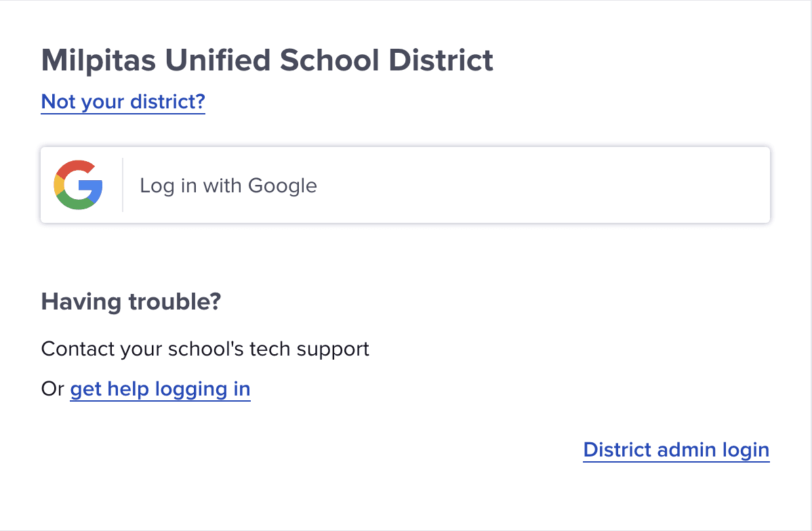Viewport: 812px width, 531px height.
Task: Tap the multicolored Google logo on the login button
Action: (x=78, y=185)
